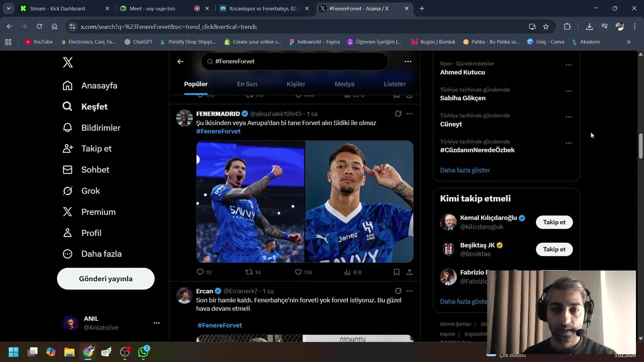Switch to Kişiler tab
644x362 pixels.
(x=296, y=84)
